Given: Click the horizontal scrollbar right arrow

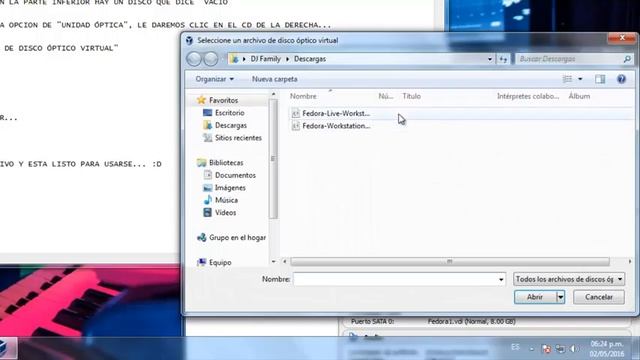Looking at the screenshot, I should click(630, 261).
